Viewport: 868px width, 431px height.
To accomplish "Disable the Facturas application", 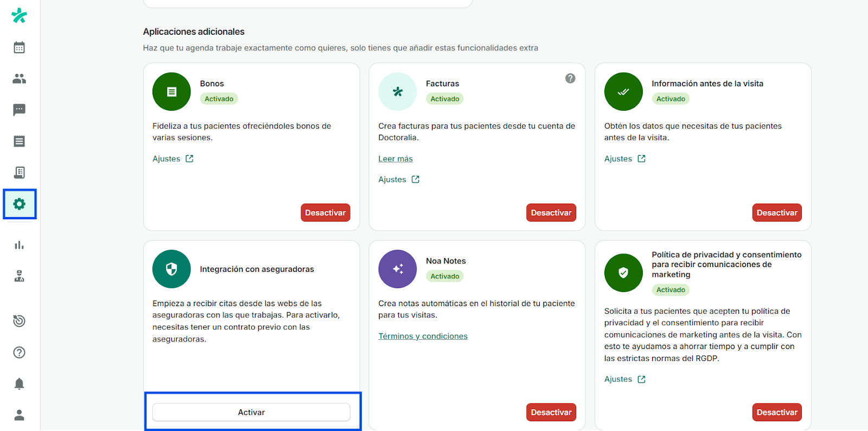I will pyautogui.click(x=551, y=213).
